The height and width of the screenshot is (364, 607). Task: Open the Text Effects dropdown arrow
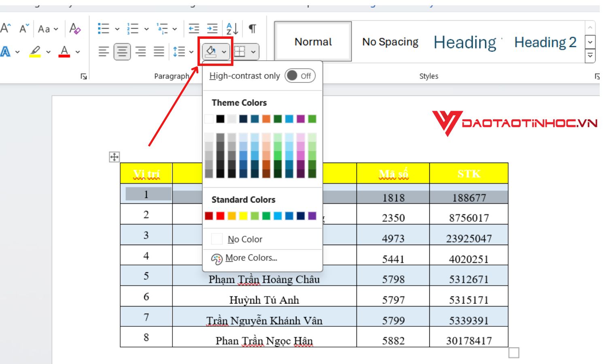pos(17,52)
